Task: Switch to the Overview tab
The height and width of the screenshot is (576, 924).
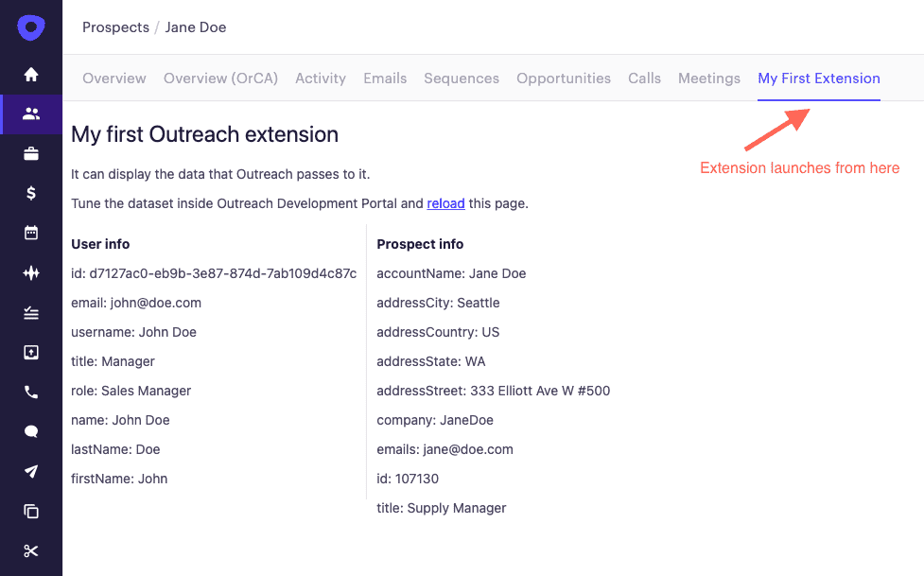Action: (114, 79)
